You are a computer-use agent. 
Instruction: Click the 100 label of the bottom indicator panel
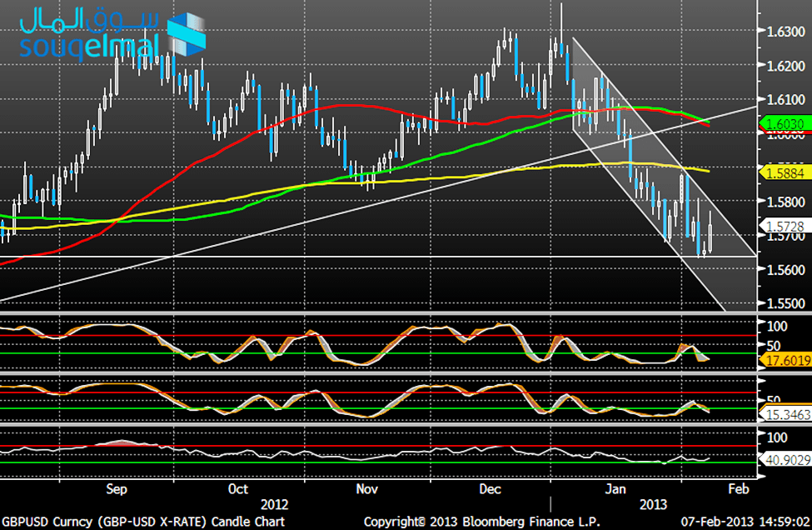point(777,437)
